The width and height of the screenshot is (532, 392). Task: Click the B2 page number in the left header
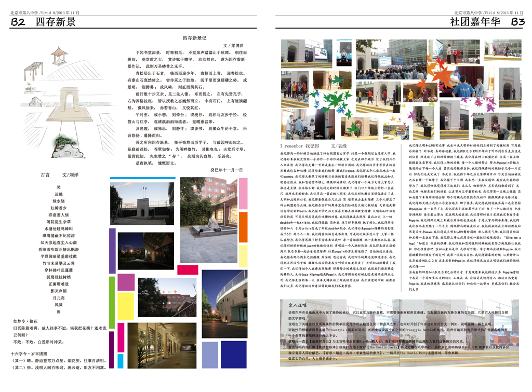(x=18, y=22)
